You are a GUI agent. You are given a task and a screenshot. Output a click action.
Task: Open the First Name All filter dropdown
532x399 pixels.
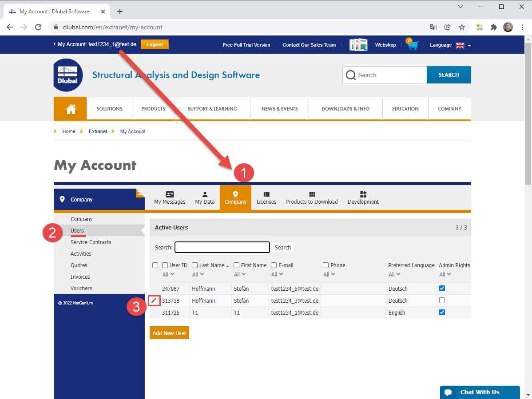coord(240,274)
